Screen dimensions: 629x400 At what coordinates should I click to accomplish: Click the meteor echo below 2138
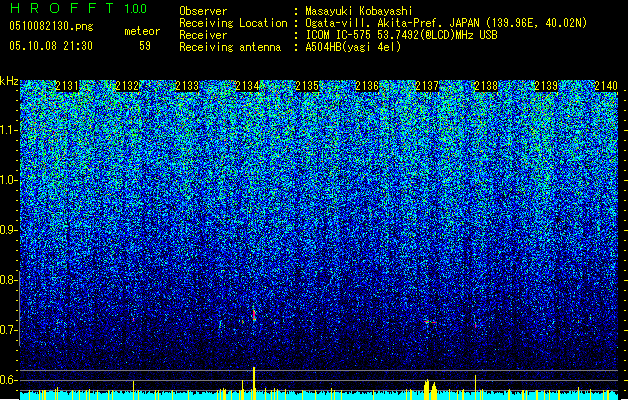tap(476, 325)
